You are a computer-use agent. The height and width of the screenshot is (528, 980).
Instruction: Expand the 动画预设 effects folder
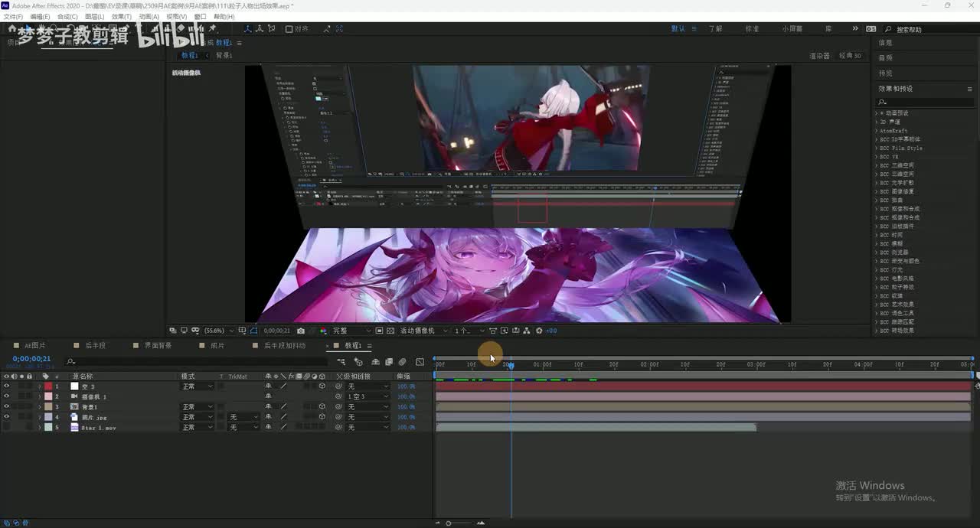click(x=877, y=112)
